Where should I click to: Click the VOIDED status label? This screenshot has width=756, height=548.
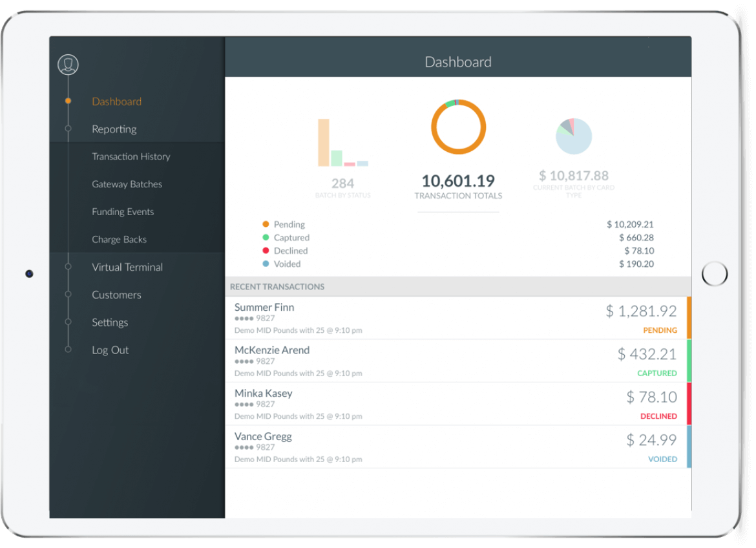tap(662, 459)
